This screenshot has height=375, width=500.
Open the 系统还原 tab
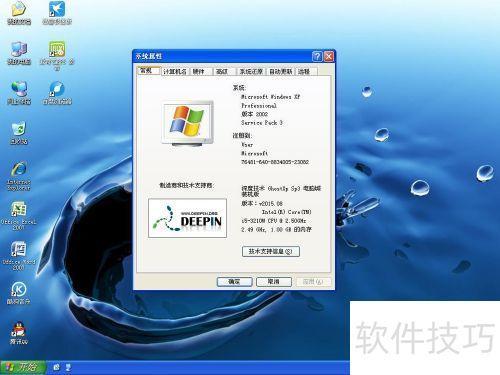click(x=251, y=71)
